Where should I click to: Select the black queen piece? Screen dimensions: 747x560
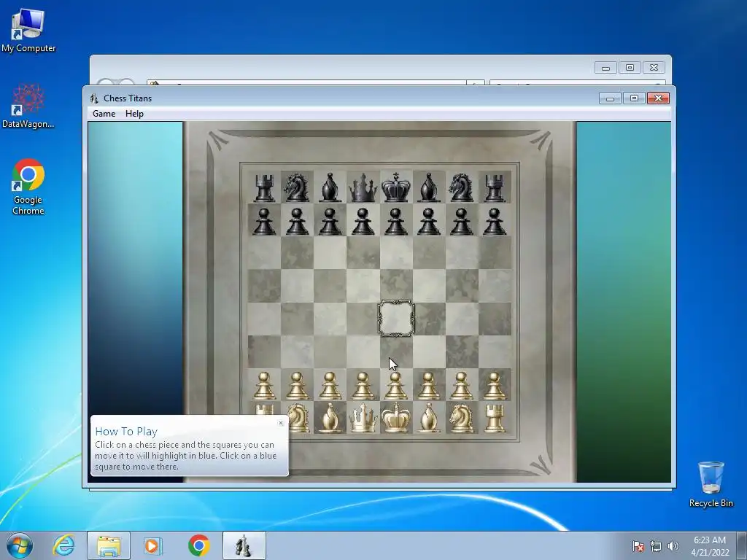[363, 187]
